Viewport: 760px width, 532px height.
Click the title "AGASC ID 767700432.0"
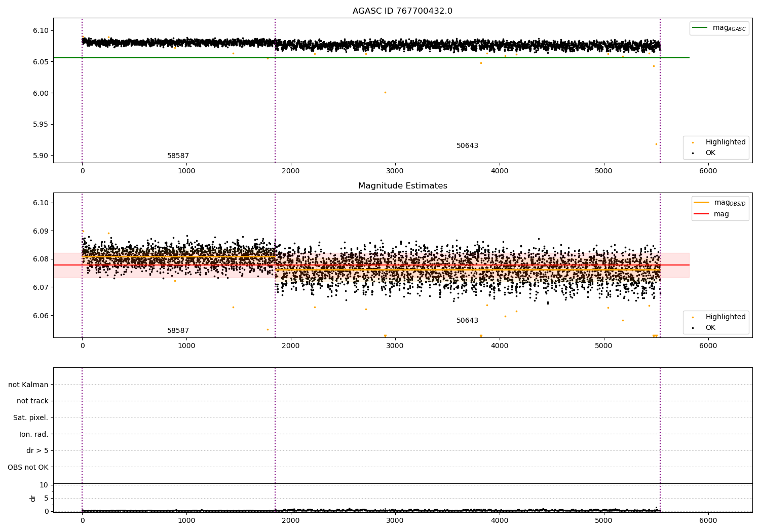402,11
